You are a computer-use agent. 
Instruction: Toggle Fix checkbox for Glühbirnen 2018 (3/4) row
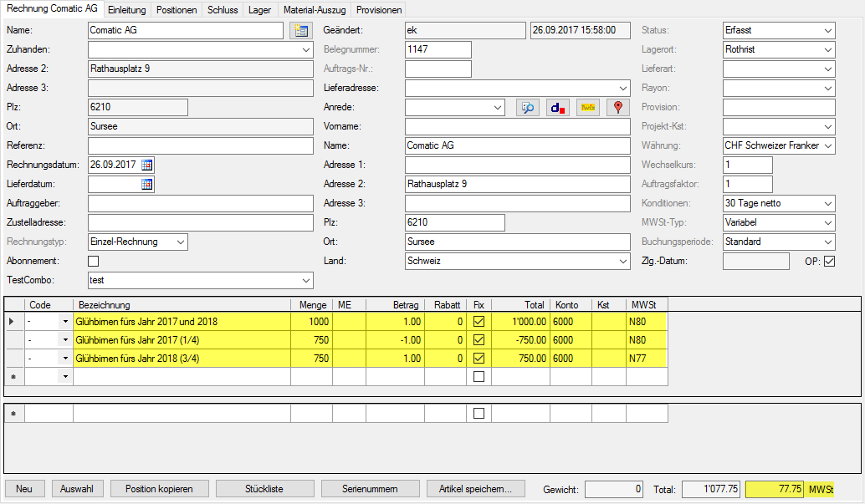tap(479, 359)
